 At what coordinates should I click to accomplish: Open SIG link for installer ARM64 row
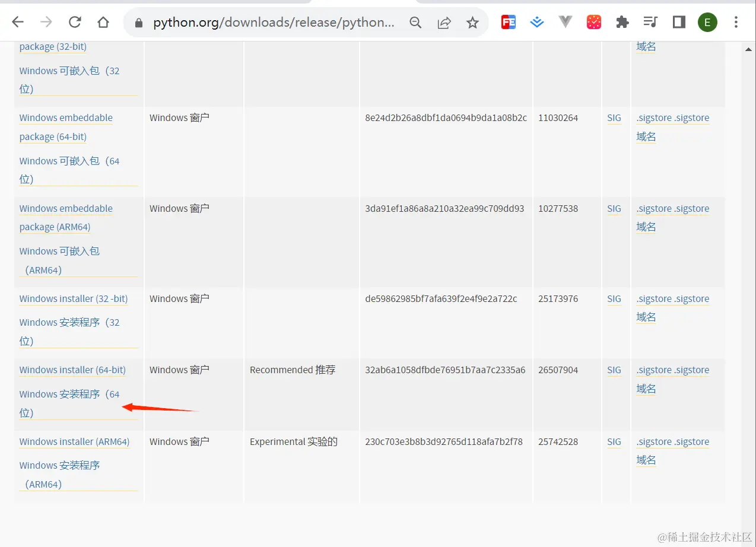click(x=614, y=441)
